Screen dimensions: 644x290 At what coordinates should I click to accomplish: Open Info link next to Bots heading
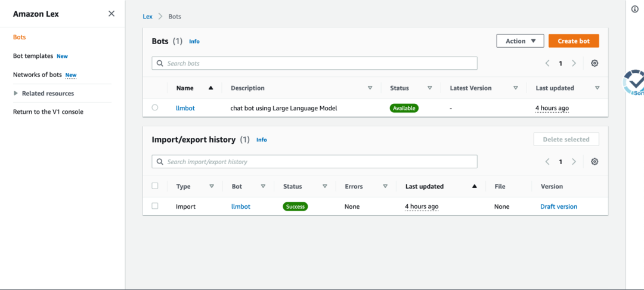click(x=194, y=41)
